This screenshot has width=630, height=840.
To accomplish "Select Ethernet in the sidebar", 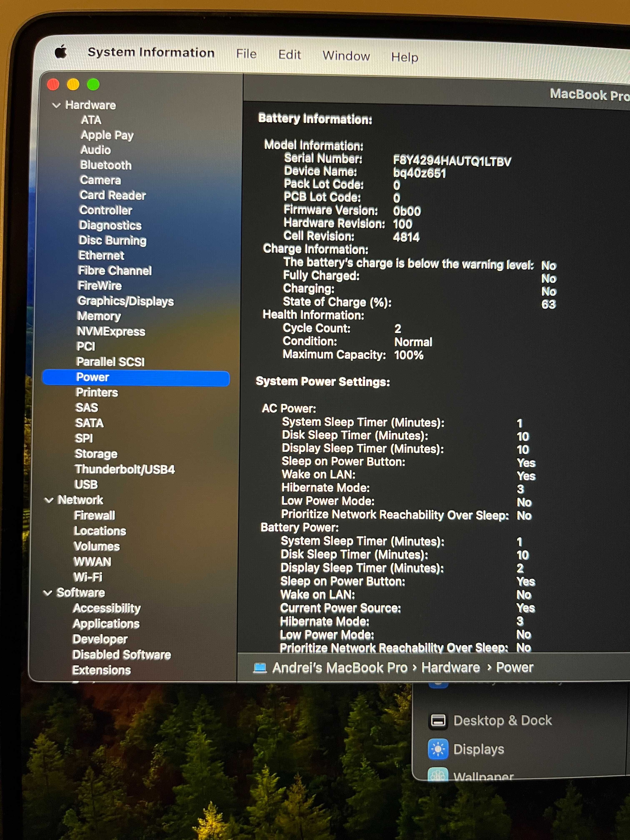I will (x=101, y=255).
